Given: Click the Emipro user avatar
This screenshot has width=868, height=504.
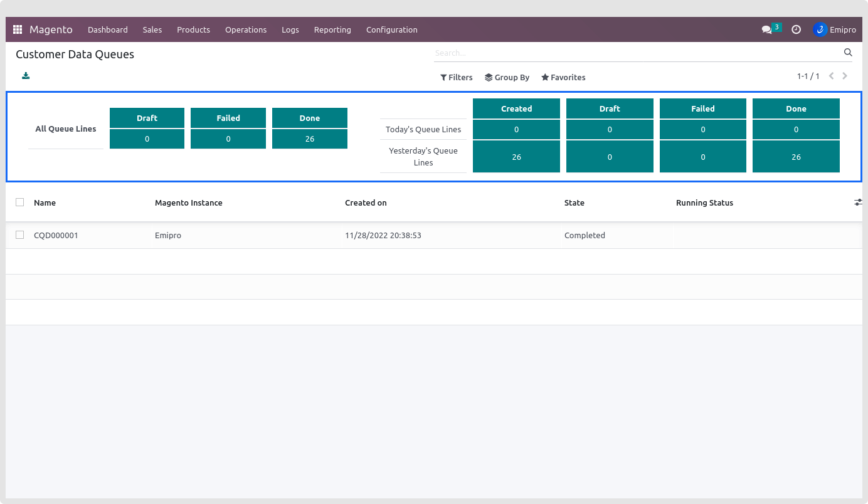Looking at the screenshot, I should tap(820, 29).
